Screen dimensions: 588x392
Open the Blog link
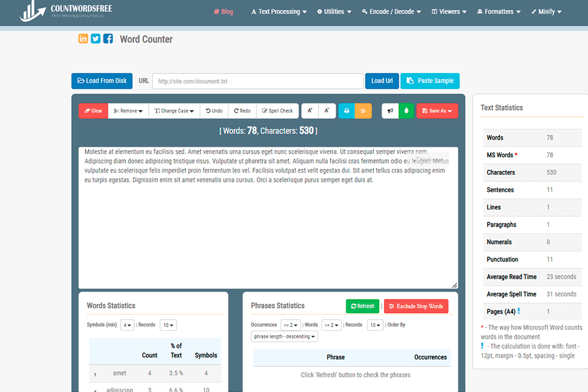click(x=224, y=12)
